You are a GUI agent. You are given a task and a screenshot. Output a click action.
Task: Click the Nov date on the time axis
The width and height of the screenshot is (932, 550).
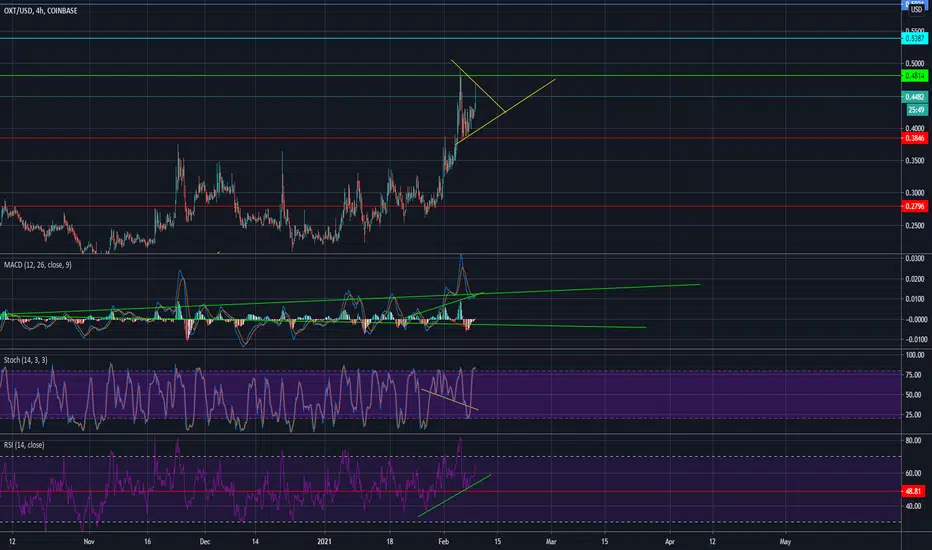[x=89, y=542]
